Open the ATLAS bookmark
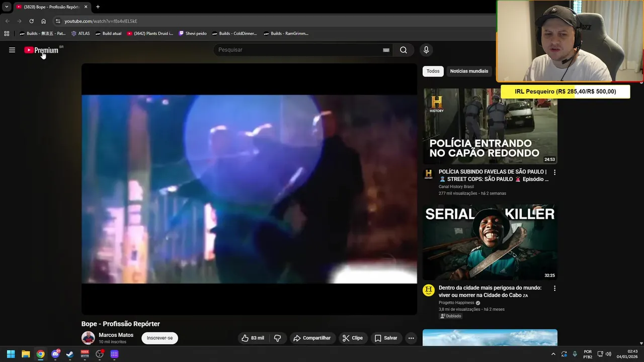The width and height of the screenshot is (644, 362). click(80, 34)
